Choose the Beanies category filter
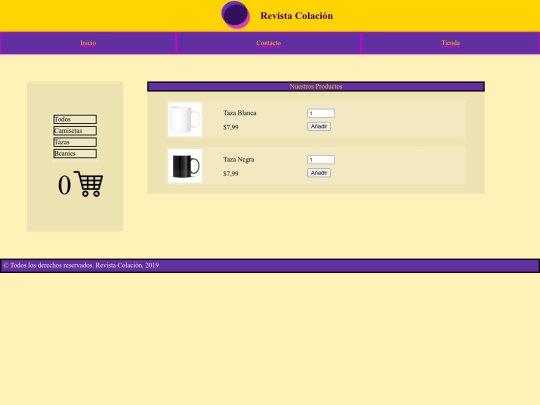This screenshot has width=540, height=405. [75, 154]
